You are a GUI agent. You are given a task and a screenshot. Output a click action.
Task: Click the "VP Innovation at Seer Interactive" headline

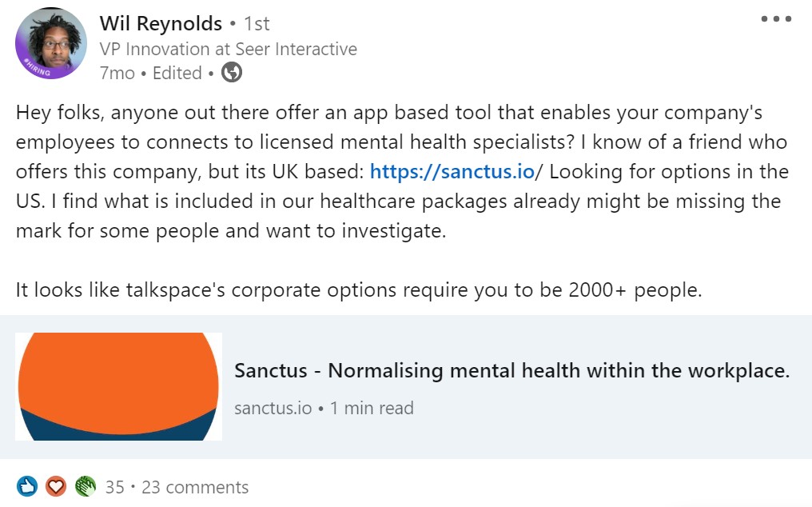[228, 49]
